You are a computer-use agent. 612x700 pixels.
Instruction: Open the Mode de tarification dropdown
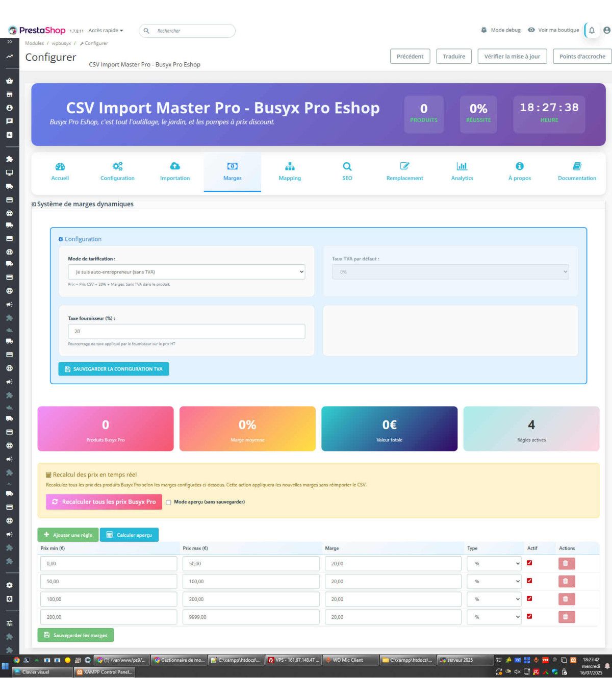pyautogui.click(x=186, y=272)
